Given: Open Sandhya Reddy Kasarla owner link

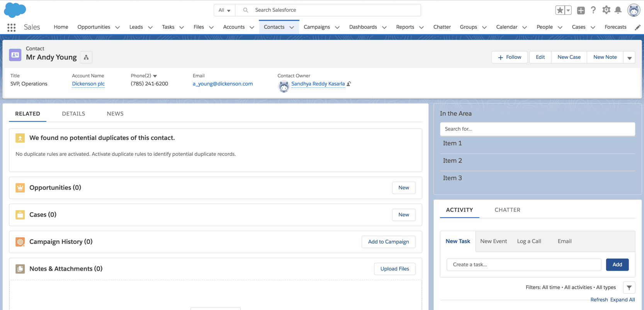Looking at the screenshot, I should [318, 84].
